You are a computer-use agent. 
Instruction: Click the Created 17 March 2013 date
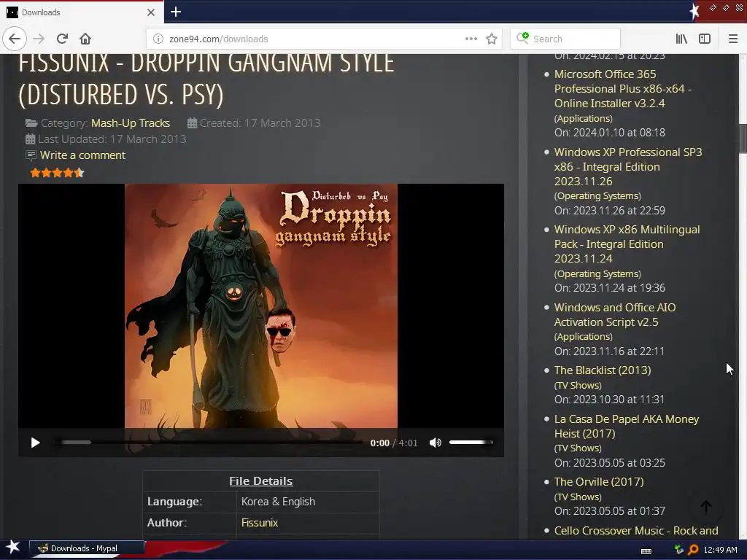[260, 122]
